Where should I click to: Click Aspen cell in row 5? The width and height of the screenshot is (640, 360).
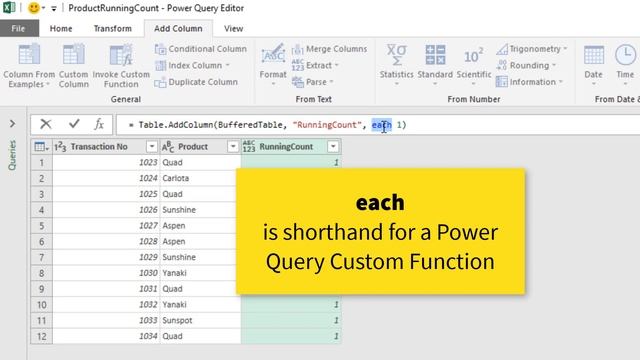200,226
